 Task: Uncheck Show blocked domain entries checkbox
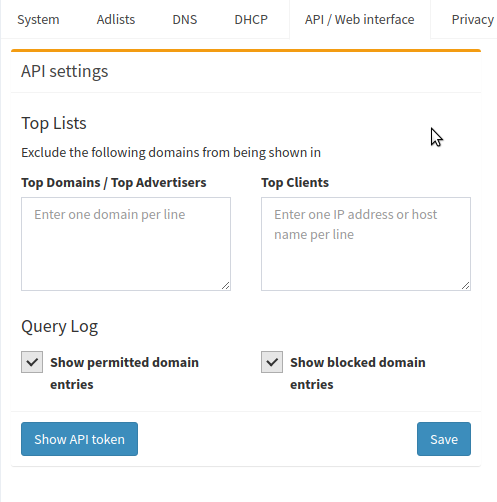coord(272,362)
